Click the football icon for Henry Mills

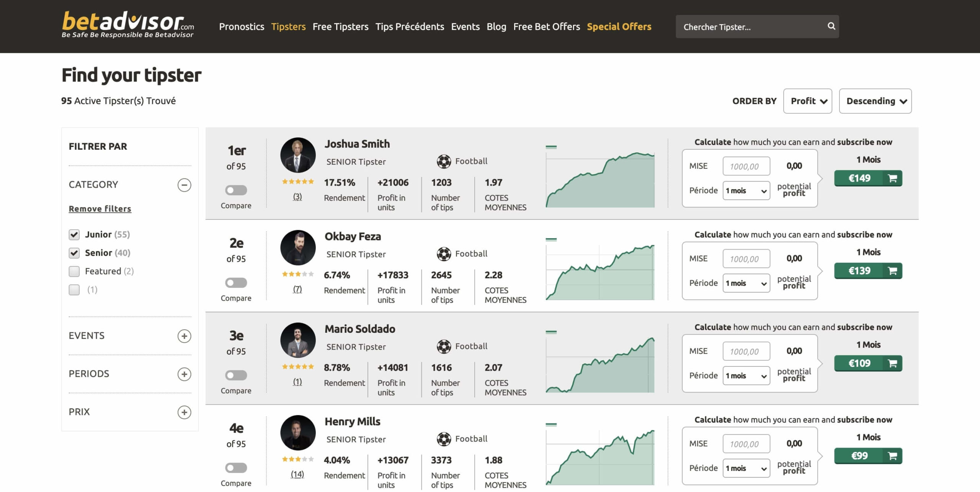(x=444, y=439)
